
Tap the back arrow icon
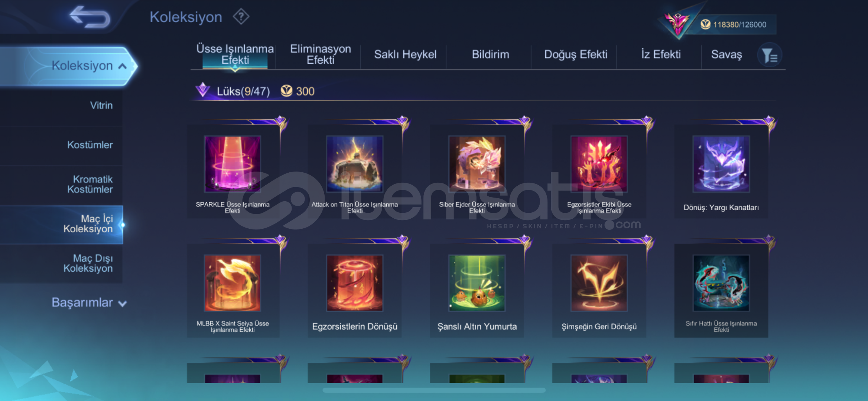[x=90, y=17]
